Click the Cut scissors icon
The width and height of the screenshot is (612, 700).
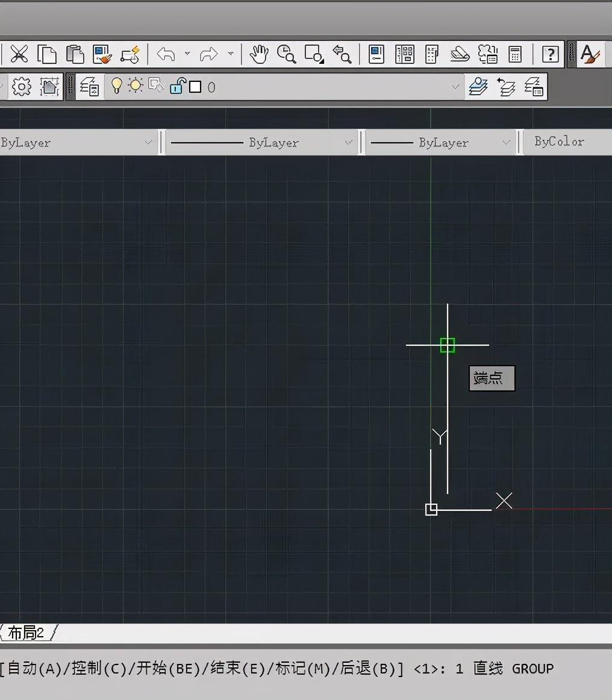coord(19,54)
